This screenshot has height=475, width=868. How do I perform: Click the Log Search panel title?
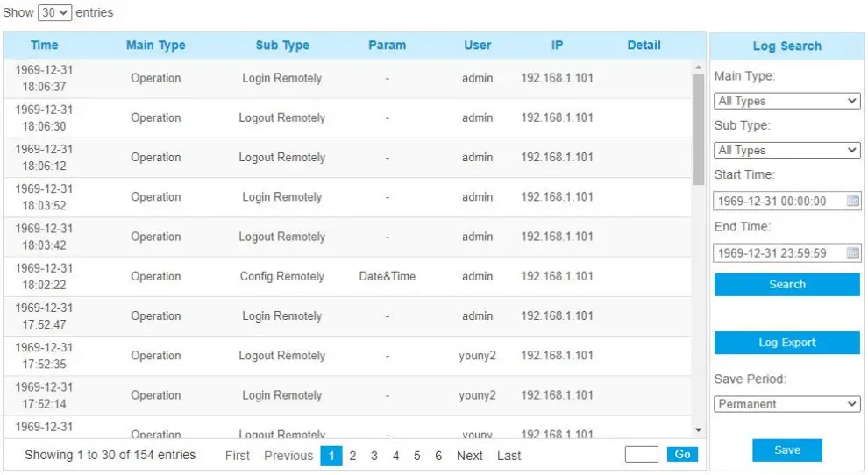[x=786, y=46]
